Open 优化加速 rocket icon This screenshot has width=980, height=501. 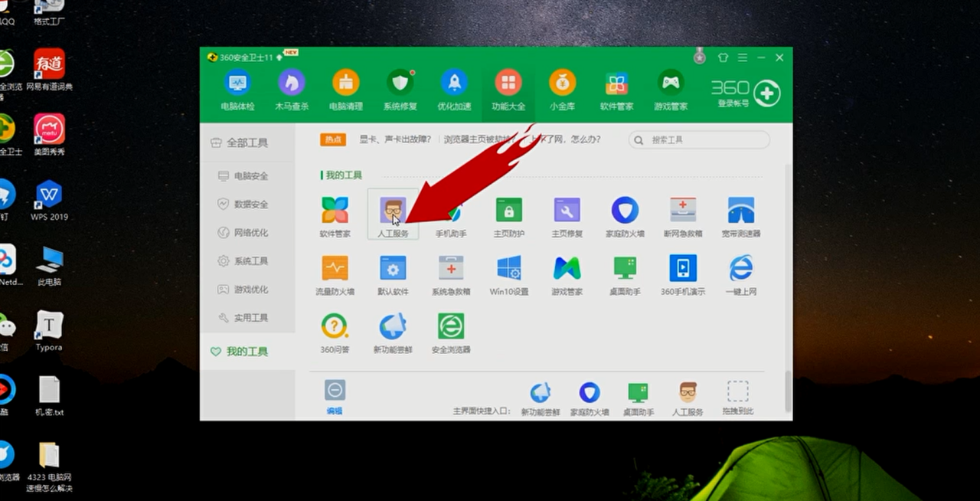point(454,90)
